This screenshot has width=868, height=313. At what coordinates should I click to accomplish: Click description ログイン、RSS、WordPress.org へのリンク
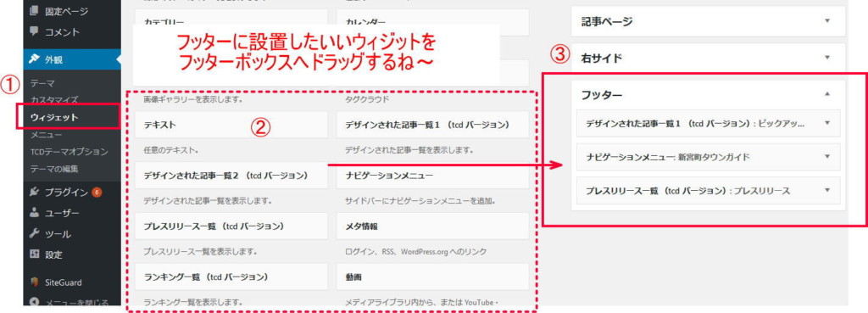pyautogui.click(x=415, y=252)
